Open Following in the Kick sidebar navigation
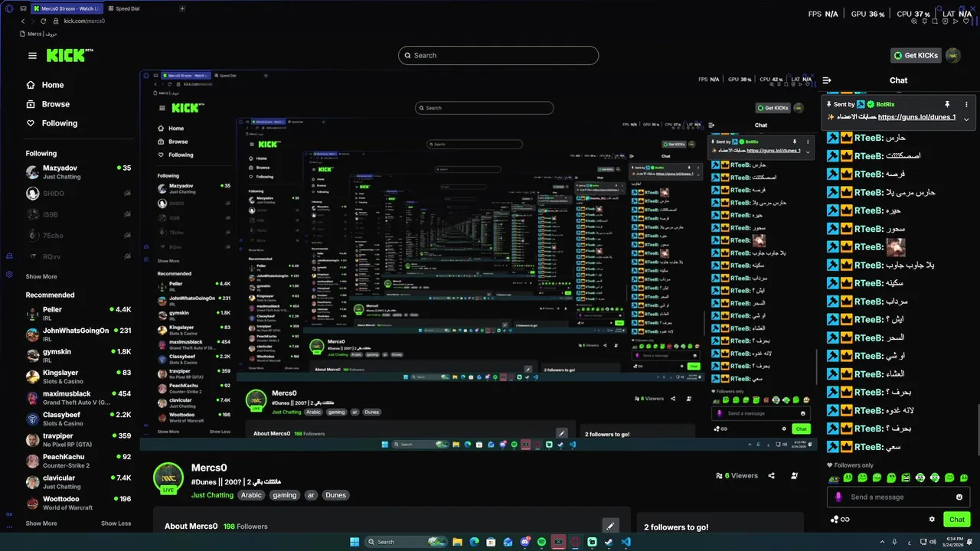980x551 pixels. point(52,123)
